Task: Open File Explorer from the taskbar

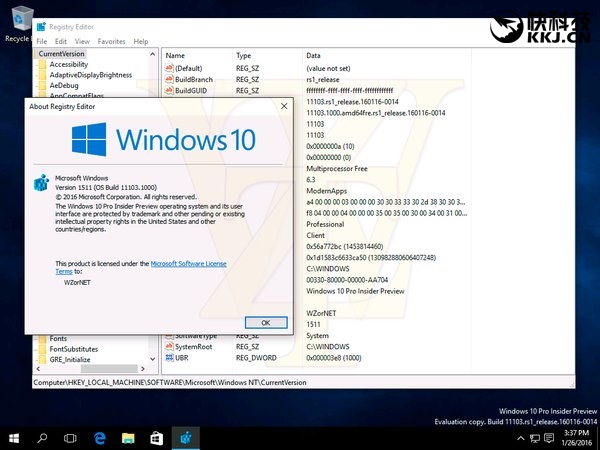Action: [x=128, y=439]
